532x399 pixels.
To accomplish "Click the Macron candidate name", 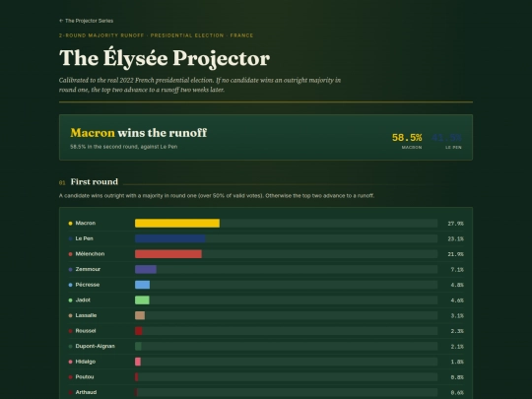I will click(x=86, y=224).
